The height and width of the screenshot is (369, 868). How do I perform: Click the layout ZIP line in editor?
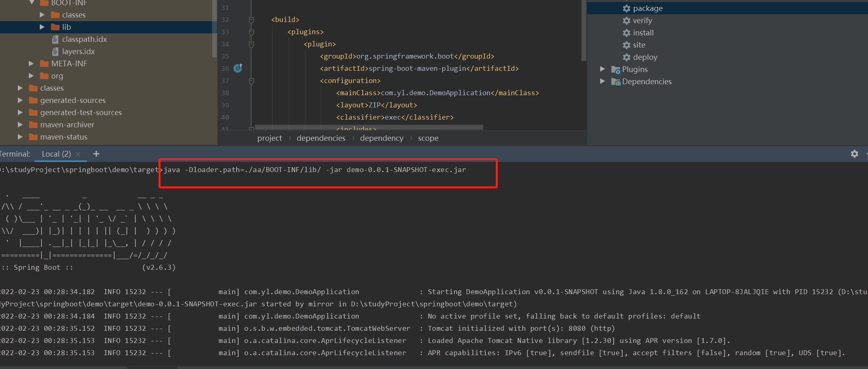coord(376,105)
